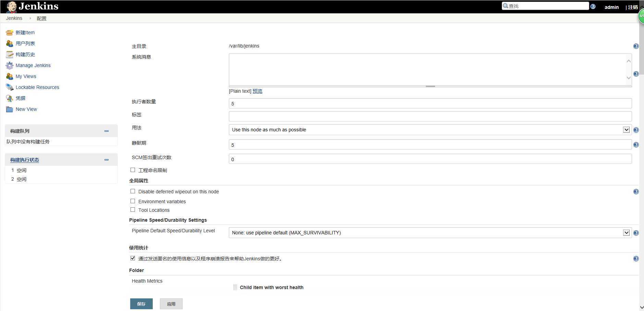Open Lockable Resources link
The width and height of the screenshot is (644, 311).
coord(37,87)
